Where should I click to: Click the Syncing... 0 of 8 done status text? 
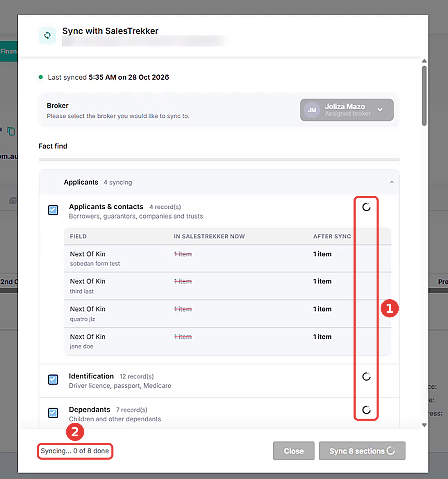[x=75, y=451]
